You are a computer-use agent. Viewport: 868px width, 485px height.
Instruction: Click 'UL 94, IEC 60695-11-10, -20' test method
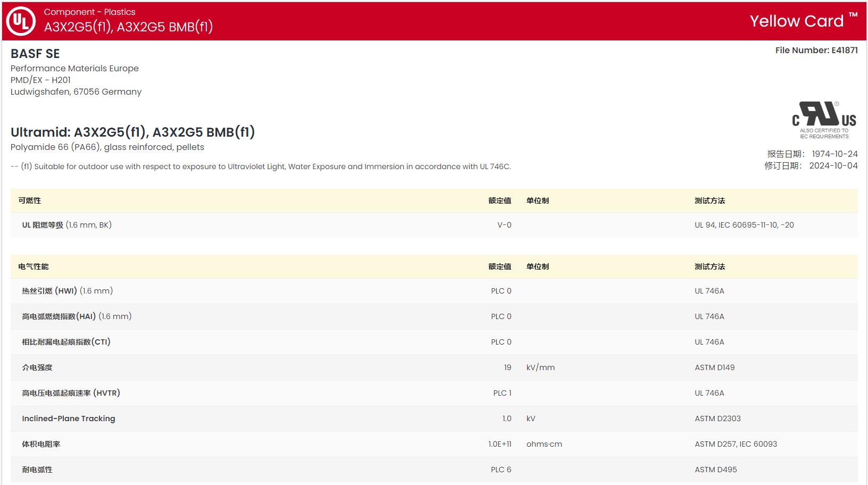744,225
